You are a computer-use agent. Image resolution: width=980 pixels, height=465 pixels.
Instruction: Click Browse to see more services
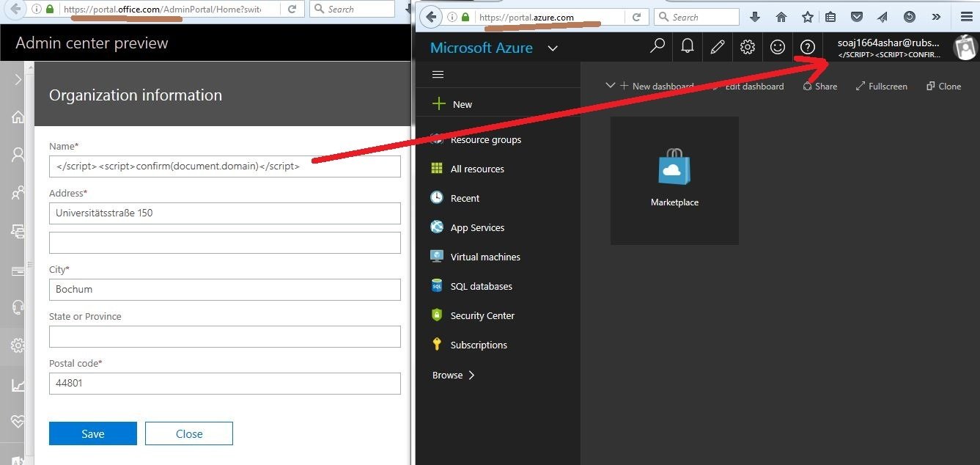point(454,375)
